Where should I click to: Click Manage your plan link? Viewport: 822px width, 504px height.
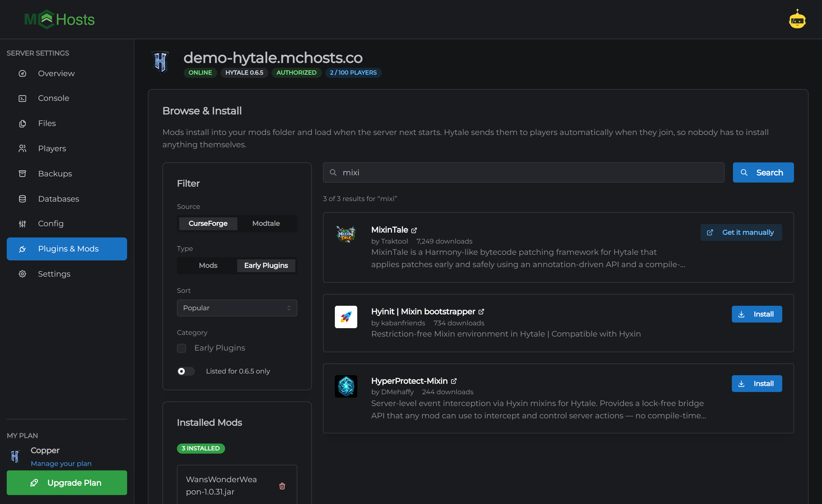(x=61, y=464)
